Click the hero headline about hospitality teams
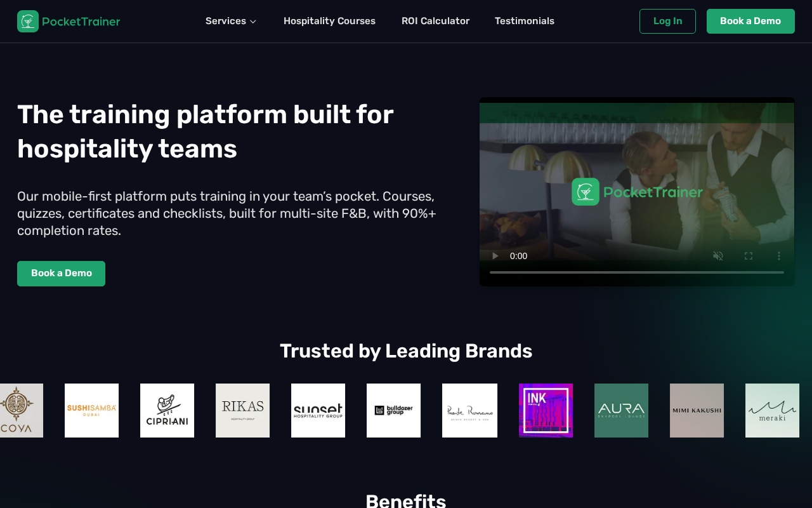The width and height of the screenshot is (812, 508). pos(206,131)
